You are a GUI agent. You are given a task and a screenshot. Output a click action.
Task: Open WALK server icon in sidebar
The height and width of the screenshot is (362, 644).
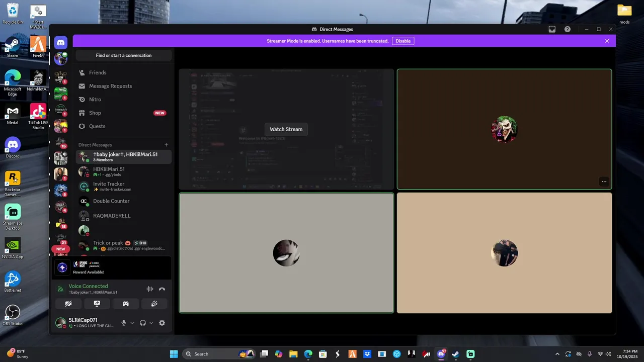61,207
